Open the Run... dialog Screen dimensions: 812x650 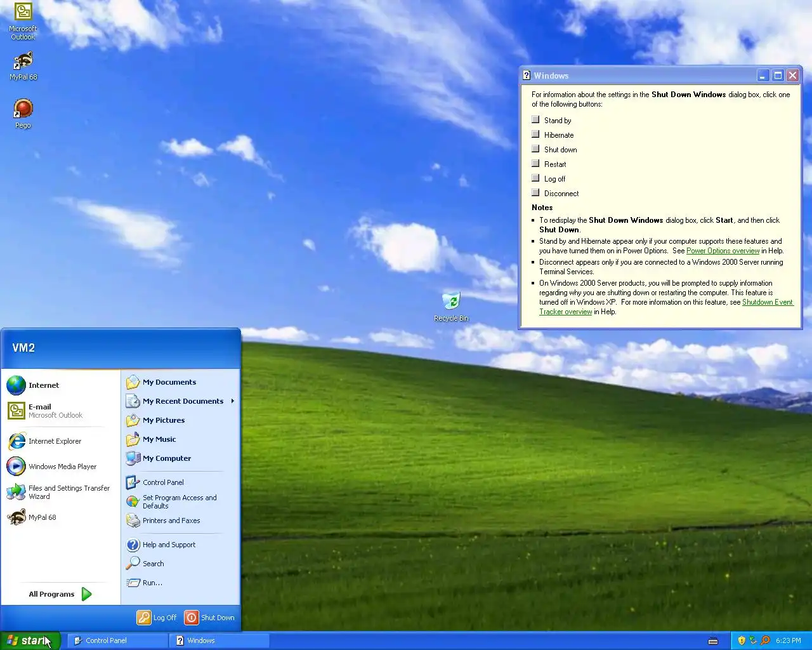(180, 583)
